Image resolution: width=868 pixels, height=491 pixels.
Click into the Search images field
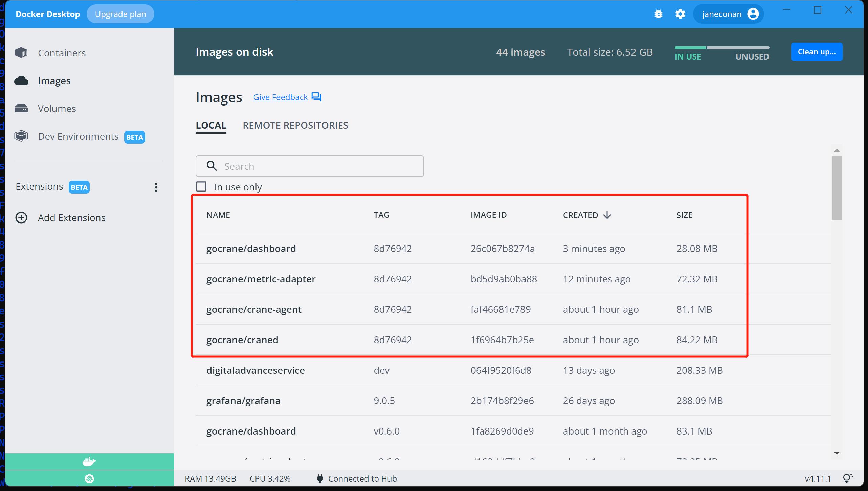click(310, 166)
